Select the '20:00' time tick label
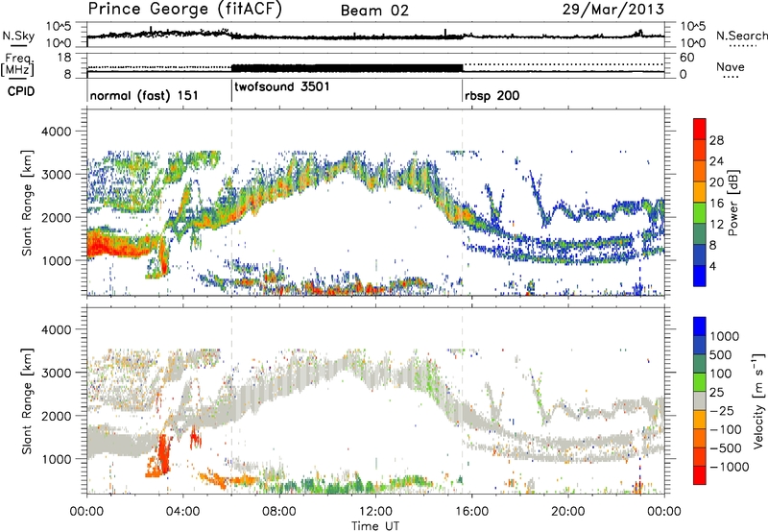This screenshot has width=768, height=532. [x=567, y=512]
